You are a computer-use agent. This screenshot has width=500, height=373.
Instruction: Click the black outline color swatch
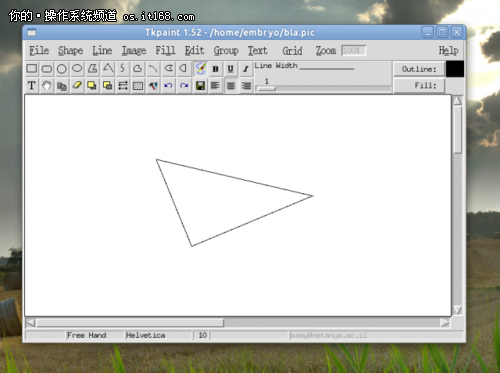coord(455,69)
